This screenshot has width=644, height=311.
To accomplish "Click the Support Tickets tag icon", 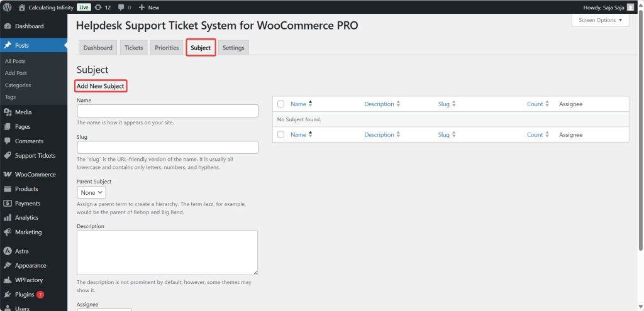I will click(x=8, y=156).
